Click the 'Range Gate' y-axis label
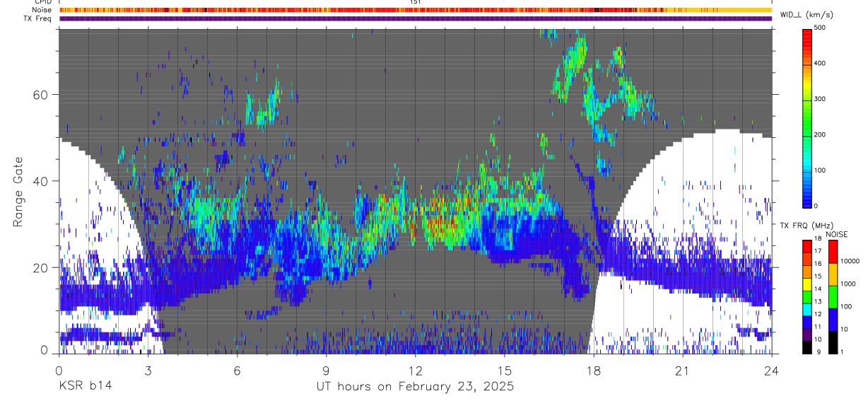 click(19, 192)
